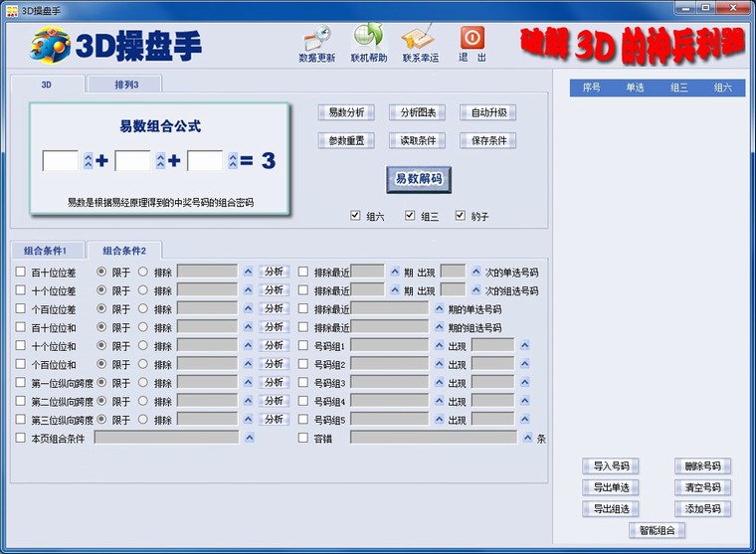This screenshot has width=756, height=554.
Task: Open 联机帮助 online help icon
Action: pyautogui.click(x=368, y=38)
